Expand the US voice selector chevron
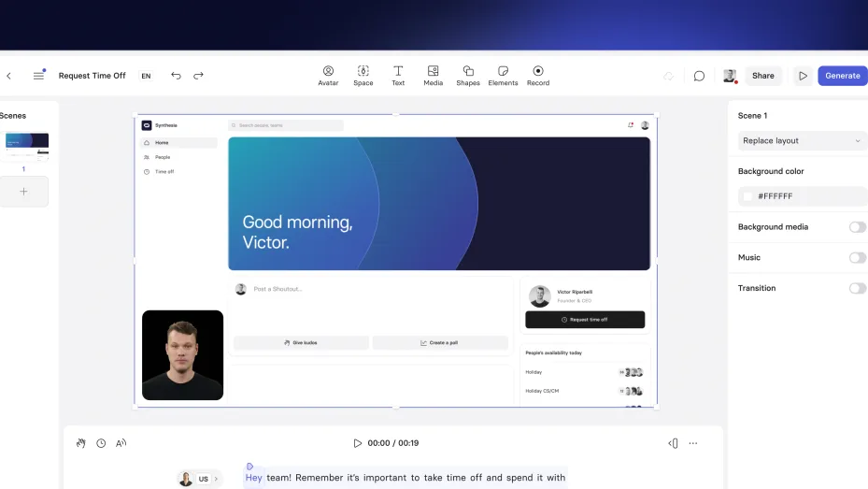 coord(216,479)
